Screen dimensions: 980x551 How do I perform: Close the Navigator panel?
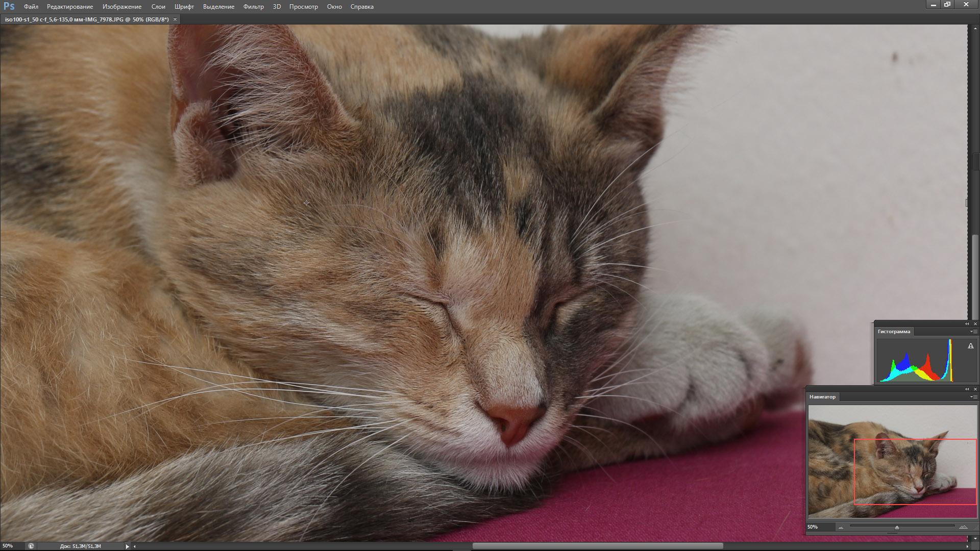pyautogui.click(x=975, y=389)
